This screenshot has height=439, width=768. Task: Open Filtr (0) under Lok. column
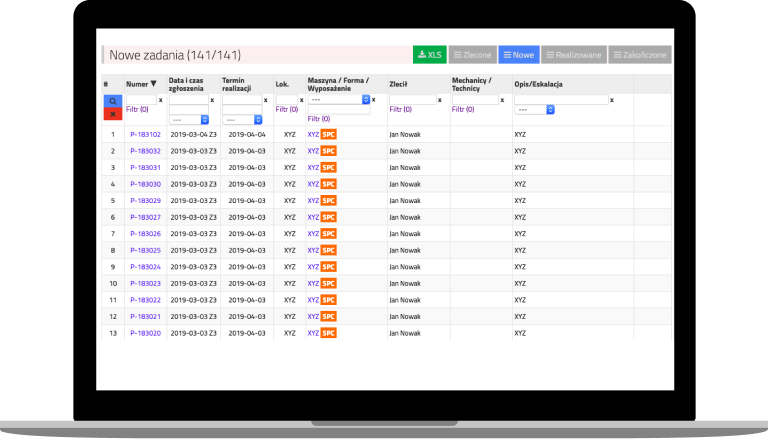(287, 109)
